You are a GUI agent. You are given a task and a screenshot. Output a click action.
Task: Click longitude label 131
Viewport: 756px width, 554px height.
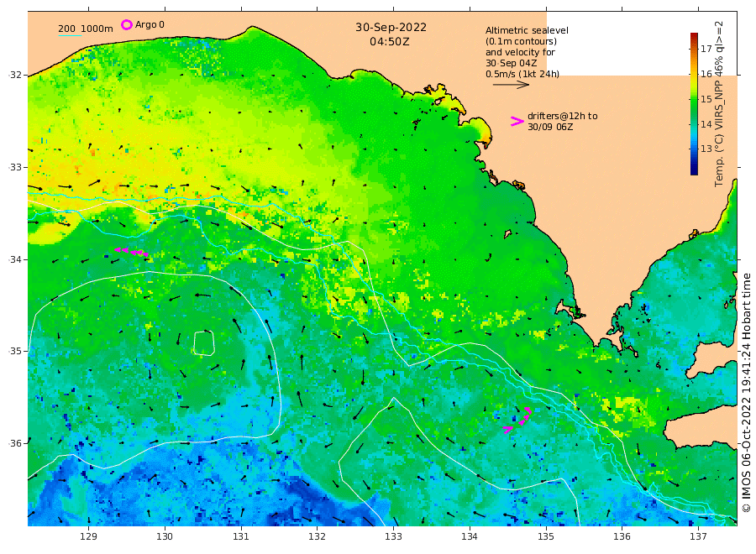241,536
